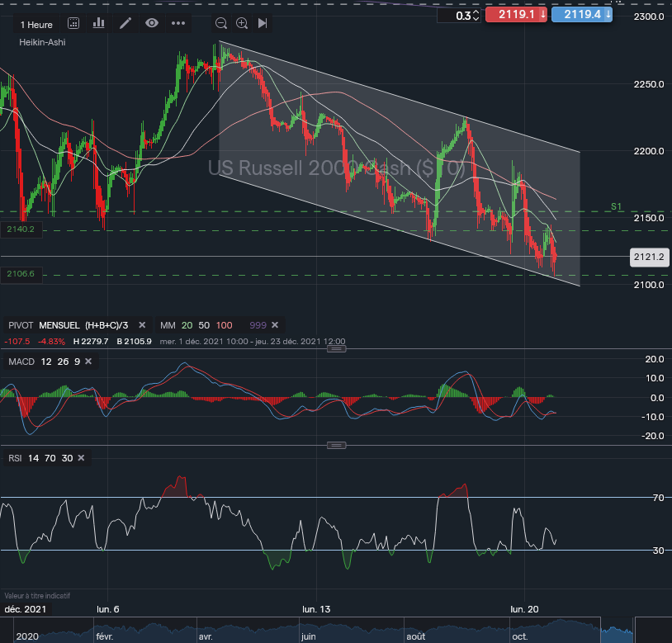Image resolution: width=672 pixels, height=643 pixels.
Task: Click the -4.83% change value
Action: pyautogui.click(x=51, y=342)
